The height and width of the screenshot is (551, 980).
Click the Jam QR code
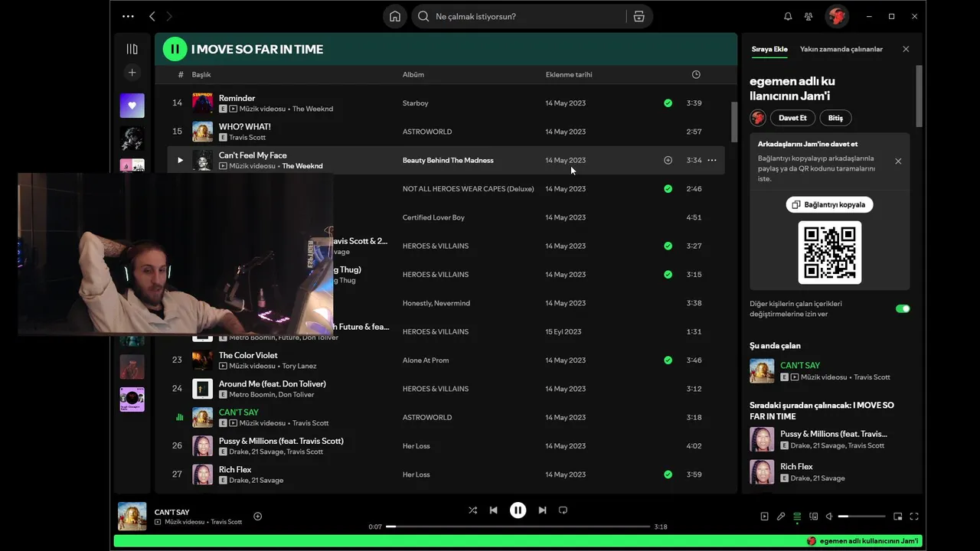click(x=829, y=253)
